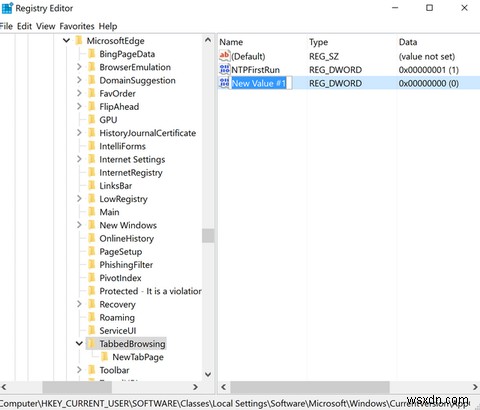Click the tree pane scroll-up arrow
Image resolution: width=480 pixels, height=410 pixels.
pos(208,40)
